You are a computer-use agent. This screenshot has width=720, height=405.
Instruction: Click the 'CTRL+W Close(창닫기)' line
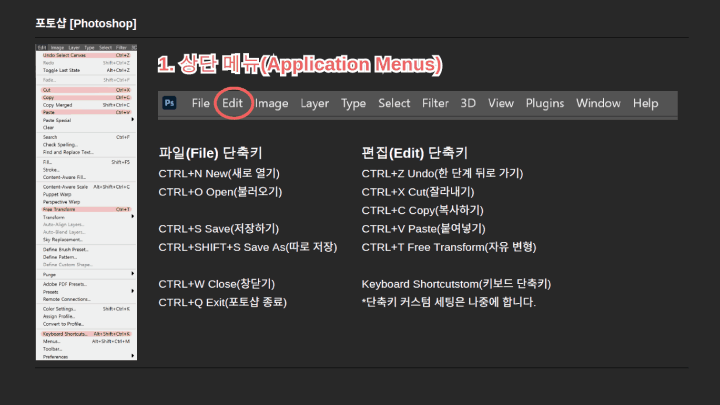tap(217, 284)
